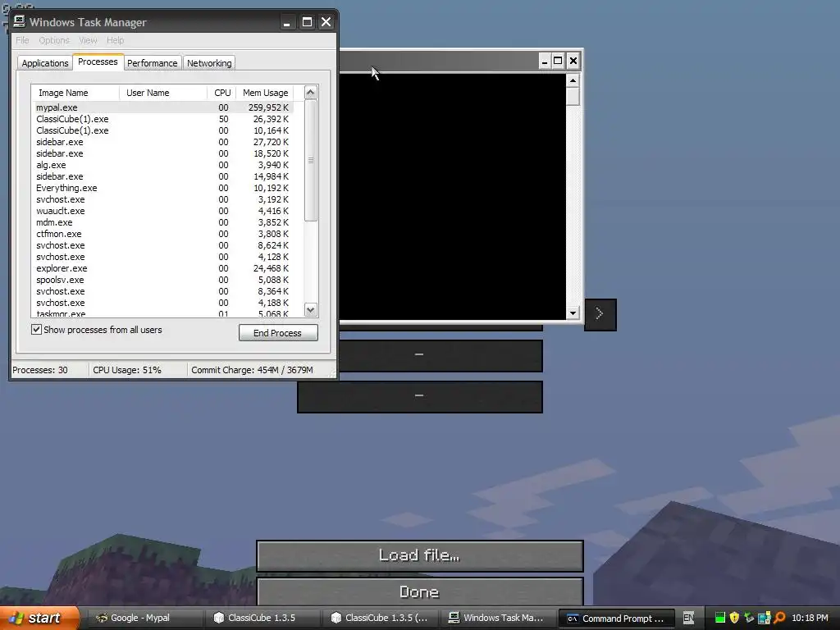The width and height of the screenshot is (840, 630).
Task: Close the black console window
Action: [573, 61]
